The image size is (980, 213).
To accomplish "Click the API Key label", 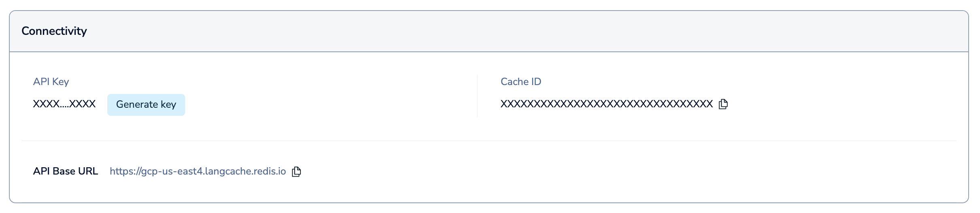I will point(51,82).
